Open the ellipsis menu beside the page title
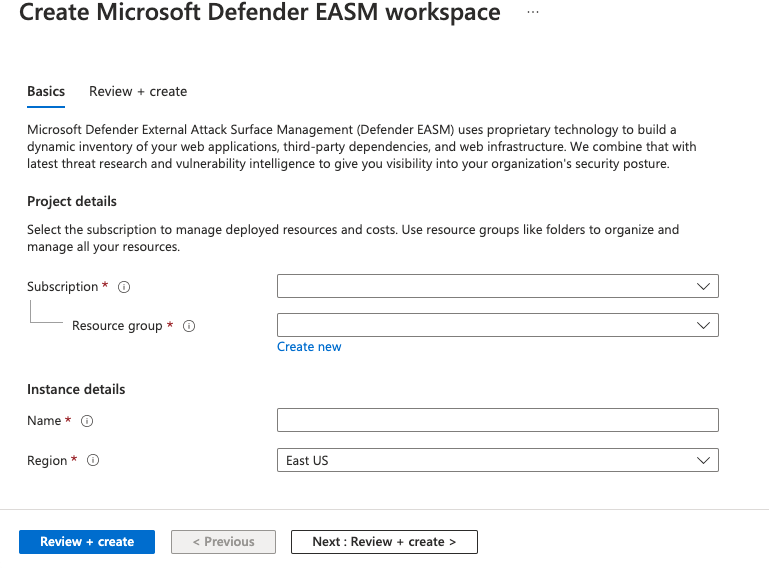The width and height of the screenshot is (769, 568). [x=533, y=13]
